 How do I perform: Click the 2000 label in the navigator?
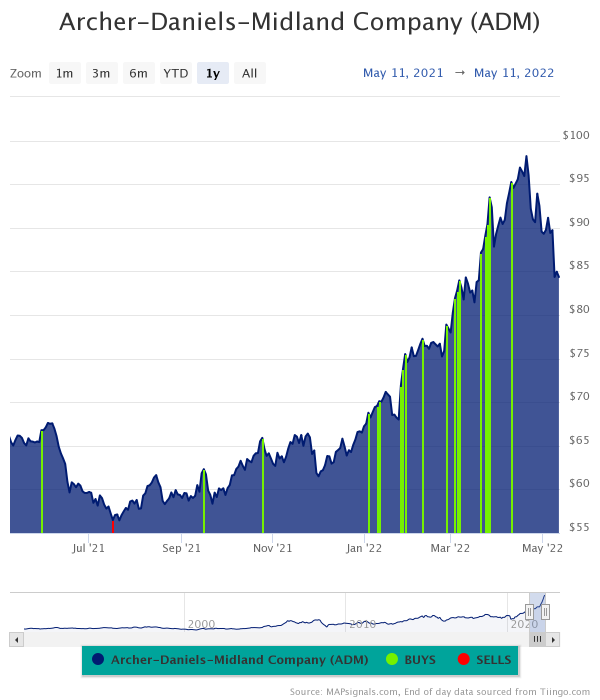[x=201, y=624]
